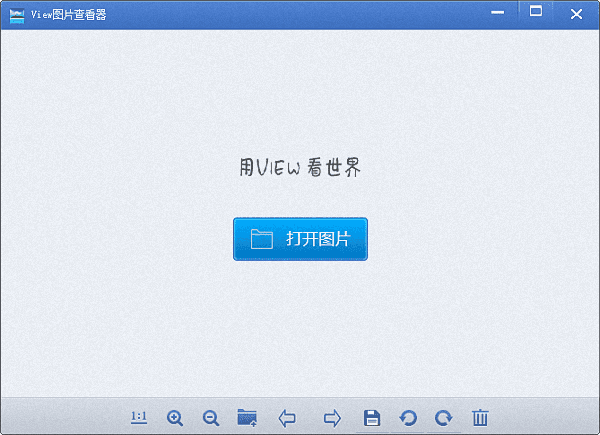Close the View图片查看器 window
This screenshot has height=435, width=600.
coord(576,14)
